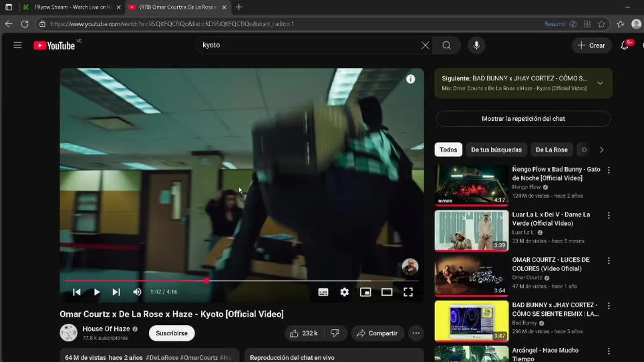
Task: Open options for Arcángel video
Action: coord(609,351)
